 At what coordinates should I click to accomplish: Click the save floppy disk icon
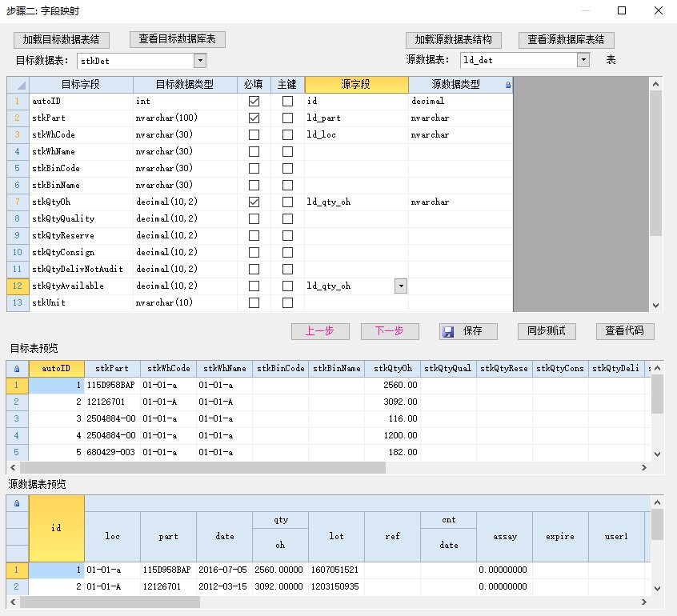click(448, 331)
